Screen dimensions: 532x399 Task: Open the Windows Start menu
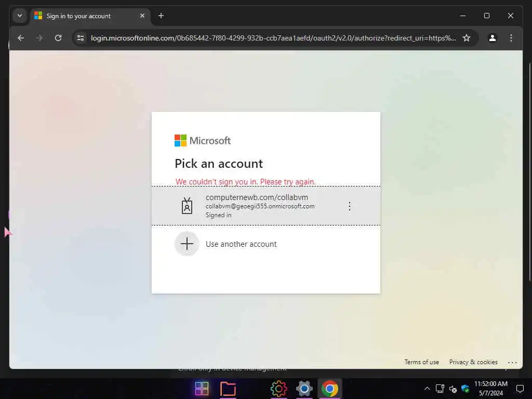202,389
